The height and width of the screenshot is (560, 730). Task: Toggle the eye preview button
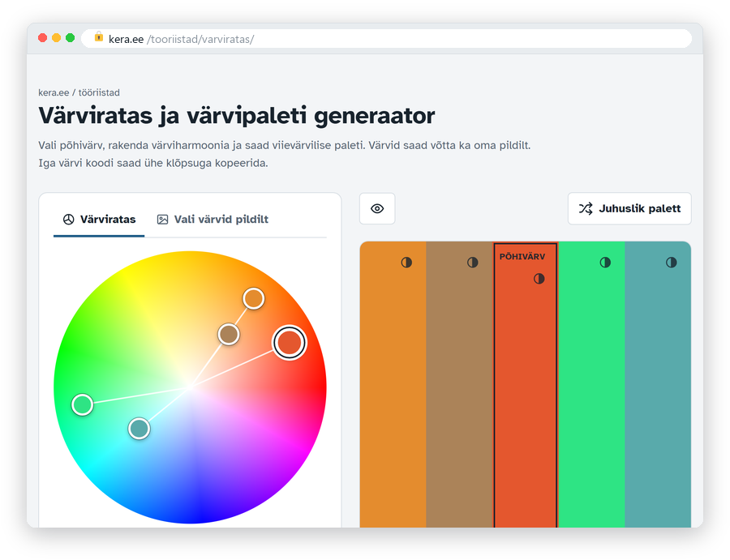[x=377, y=208]
